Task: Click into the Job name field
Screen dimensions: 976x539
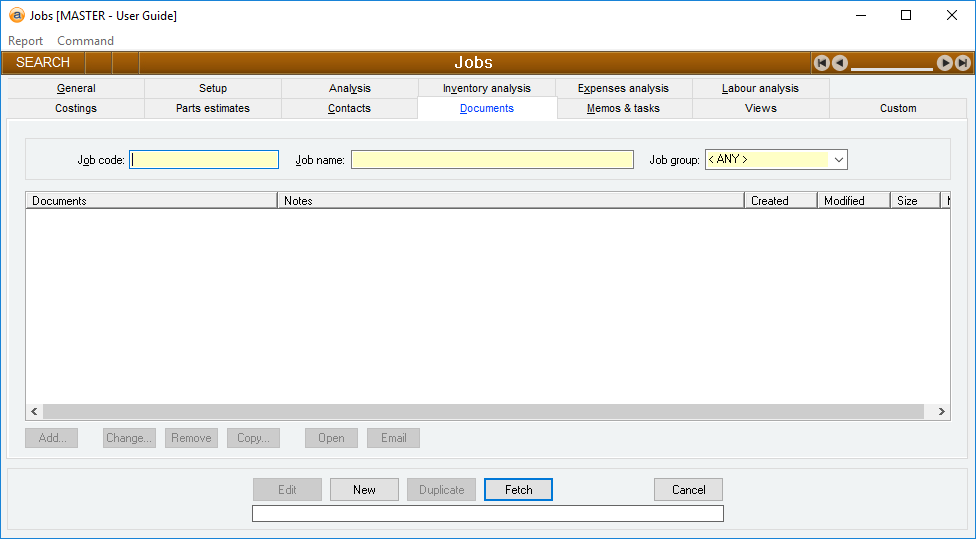Action: [492, 160]
